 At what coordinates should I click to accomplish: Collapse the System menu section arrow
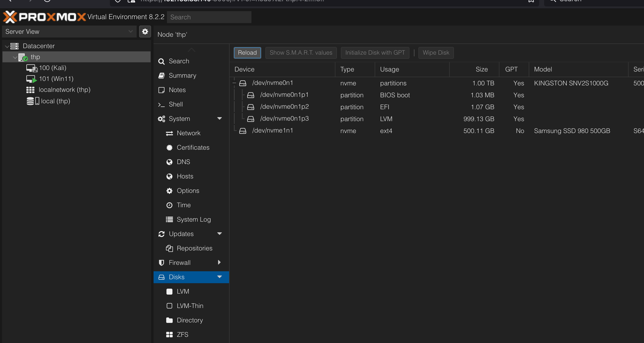click(219, 118)
